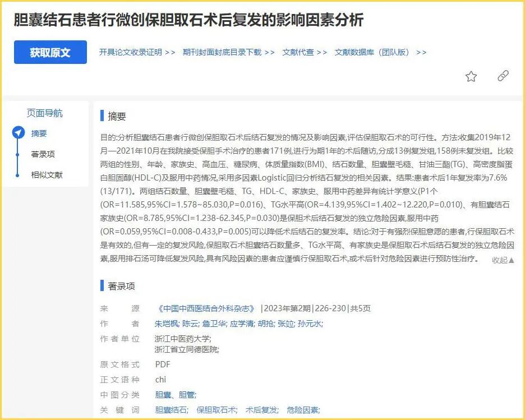The width and height of the screenshot is (525, 420).
Task: Click the star favorite icon
Action: pyautogui.click(x=471, y=77)
